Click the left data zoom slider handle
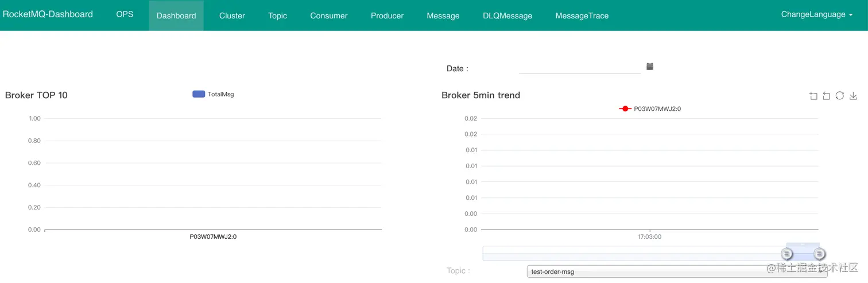The width and height of the screenshot is (868, 283). click(787, 254)
